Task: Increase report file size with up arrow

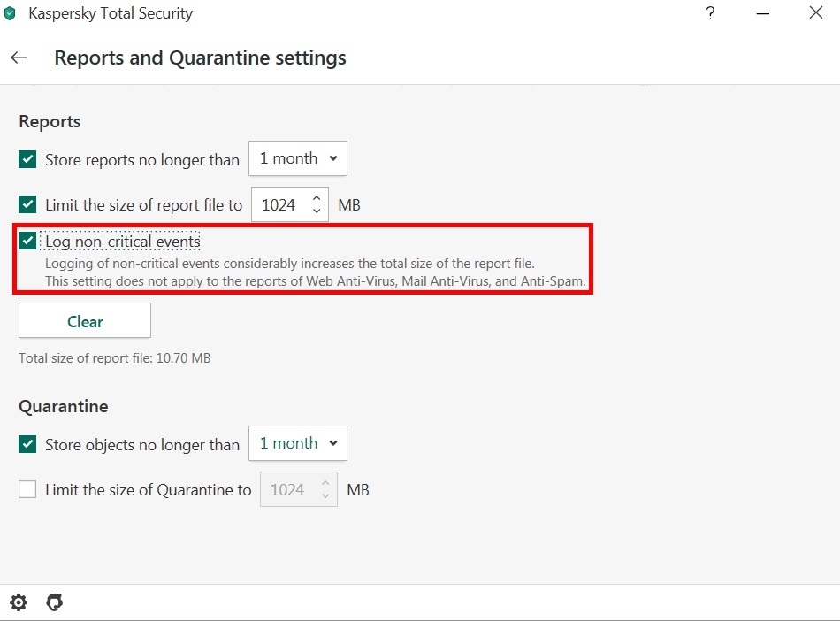Action: tap(317, 198)
